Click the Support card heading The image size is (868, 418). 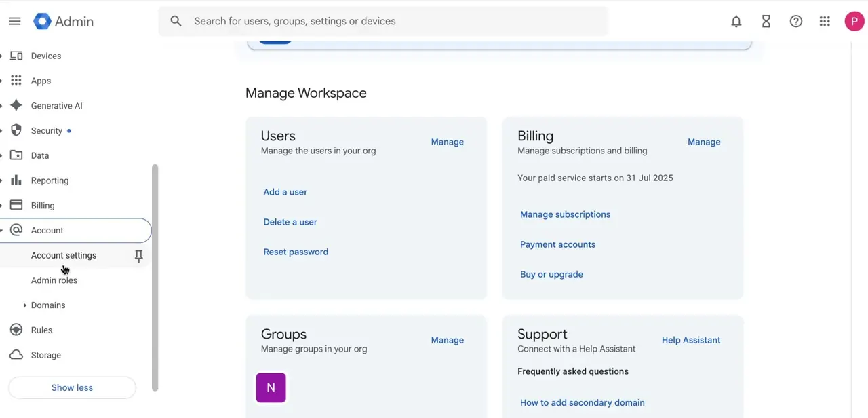(x=542, y=334)
